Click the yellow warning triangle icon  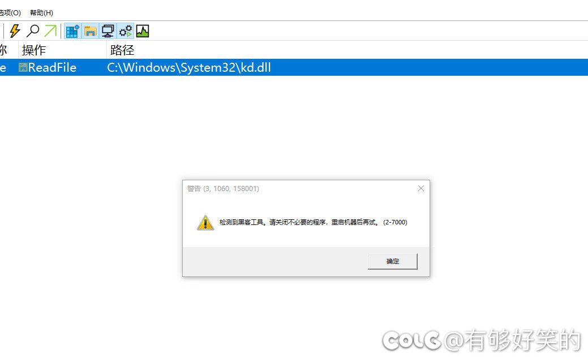205,223
